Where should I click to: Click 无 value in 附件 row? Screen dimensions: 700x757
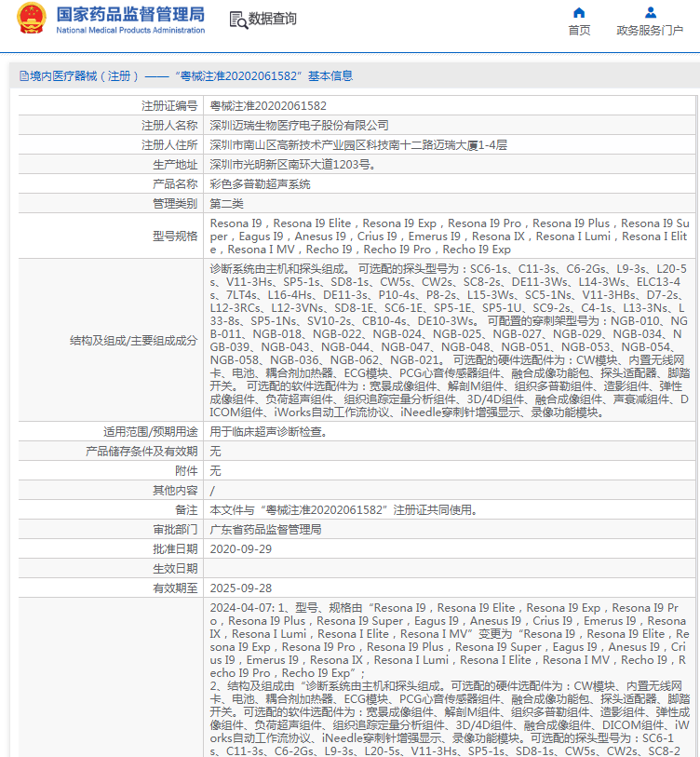[x=215, y=471]
